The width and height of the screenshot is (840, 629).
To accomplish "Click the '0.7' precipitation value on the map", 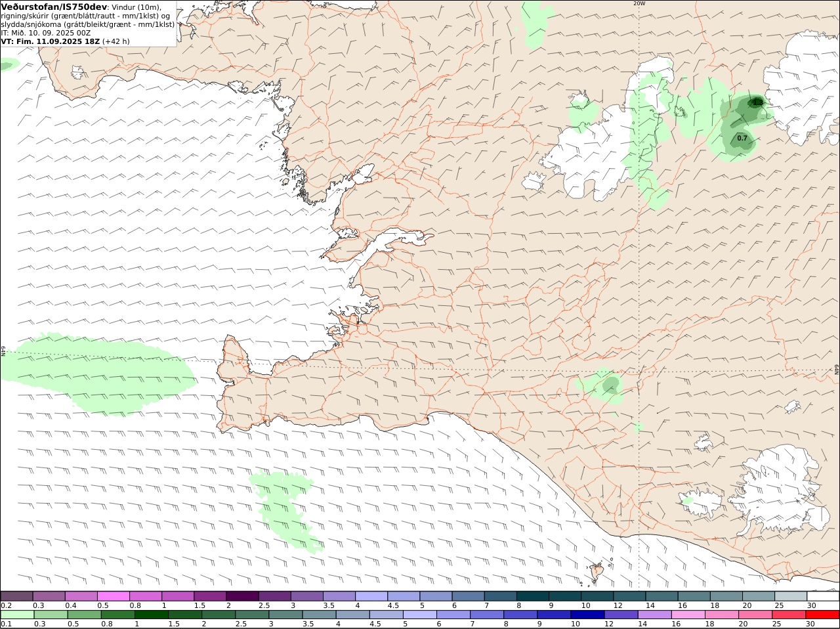I will [742, 138].
